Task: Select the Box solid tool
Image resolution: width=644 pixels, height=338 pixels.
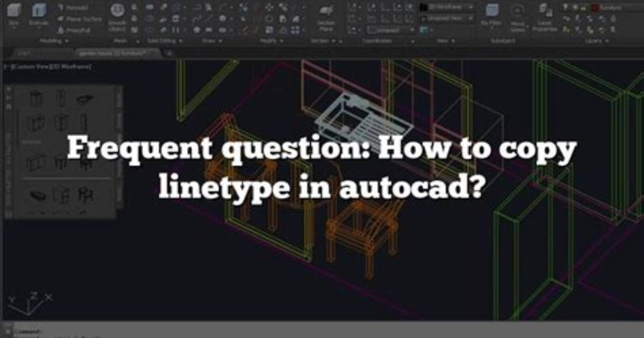Action: [14, 15]
